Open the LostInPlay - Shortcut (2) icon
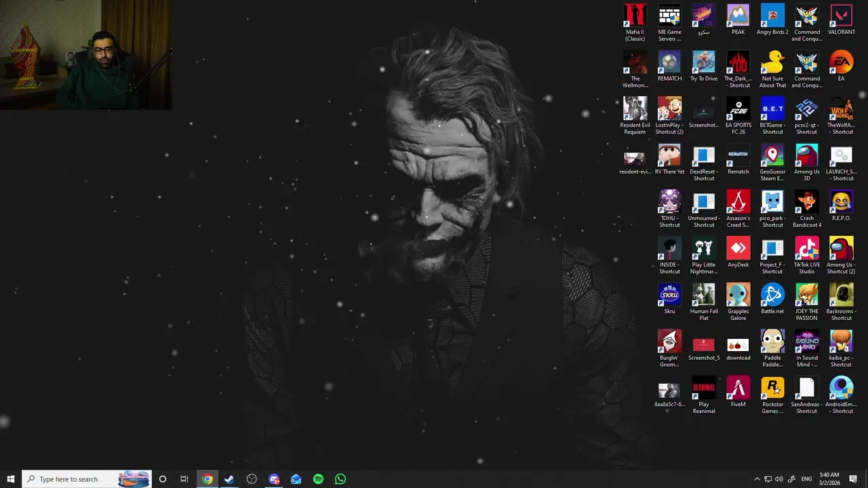868x488 pixels. tap(669, 115)
